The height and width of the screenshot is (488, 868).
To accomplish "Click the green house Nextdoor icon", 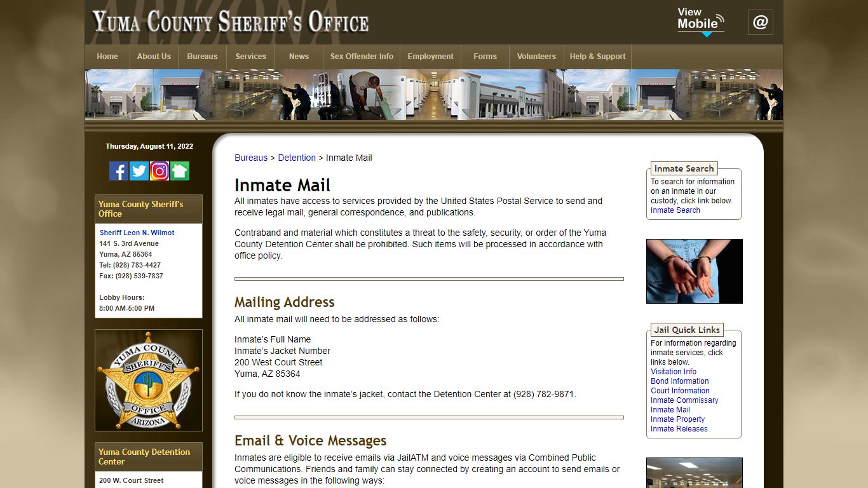I will tap(180, 171).
